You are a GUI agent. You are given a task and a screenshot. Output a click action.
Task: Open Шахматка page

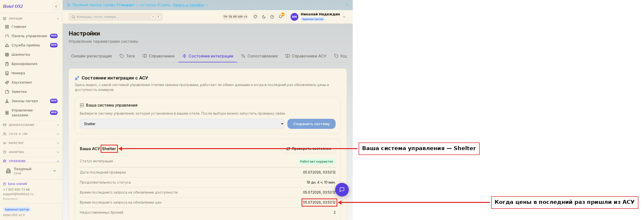[31, 54]
